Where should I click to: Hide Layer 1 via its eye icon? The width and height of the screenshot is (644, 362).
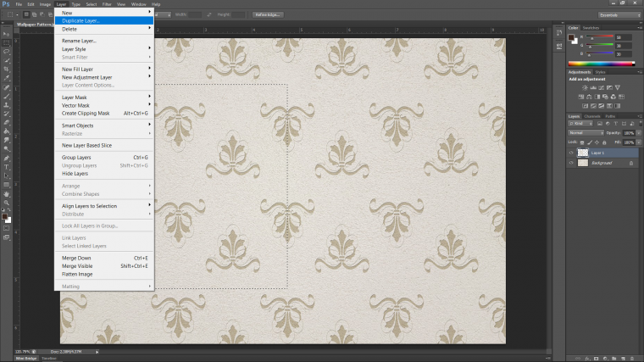coord(571,153)
